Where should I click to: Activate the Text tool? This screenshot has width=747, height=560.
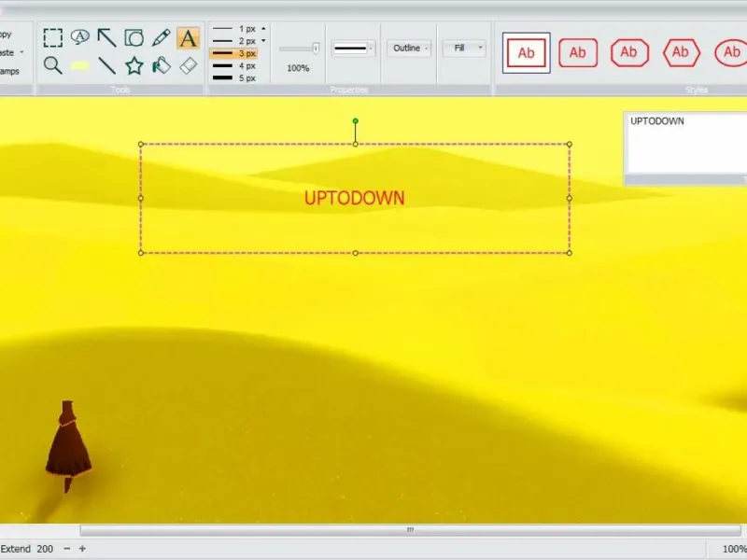click(x=189, y=38)
